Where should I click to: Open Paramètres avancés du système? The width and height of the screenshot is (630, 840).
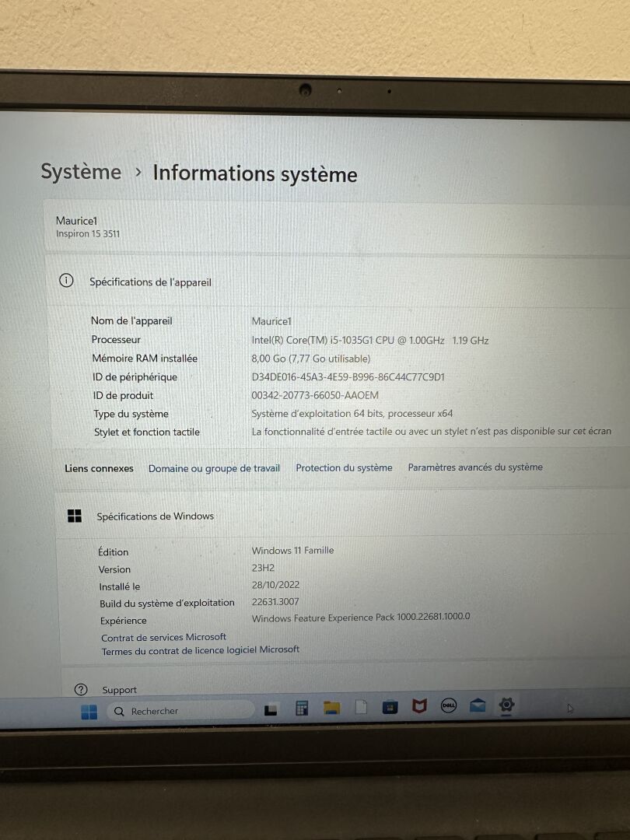[x=475, y=467]
